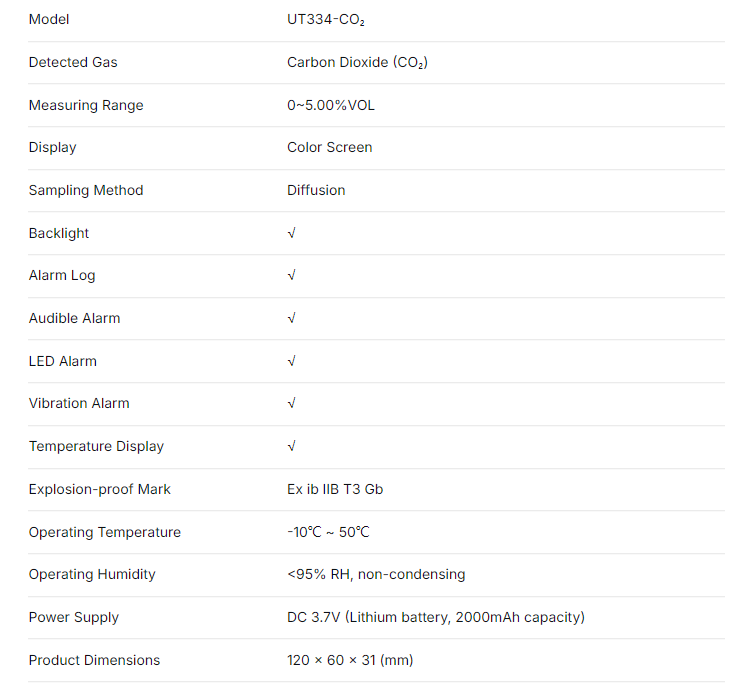Click the LED Alarm checkmark symbol
The height and width of the screenshot is (686, 740).
(291, 361)
